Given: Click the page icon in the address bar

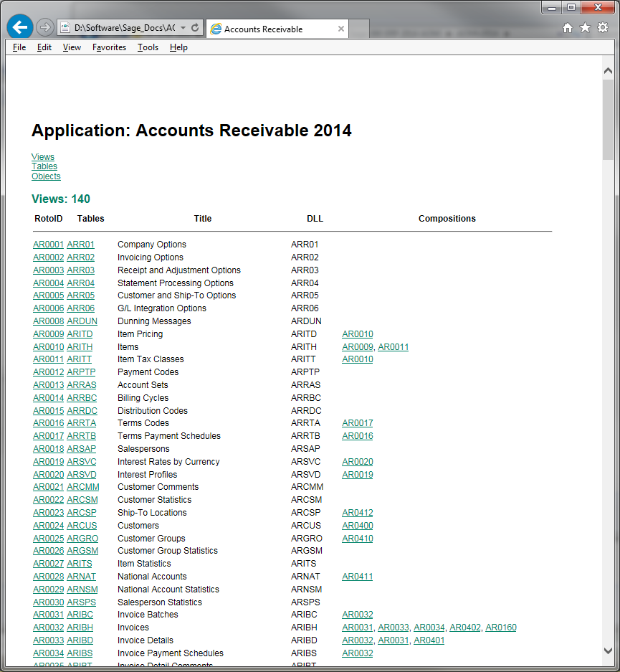Looking at the screenshot, I should click(65, 28).
